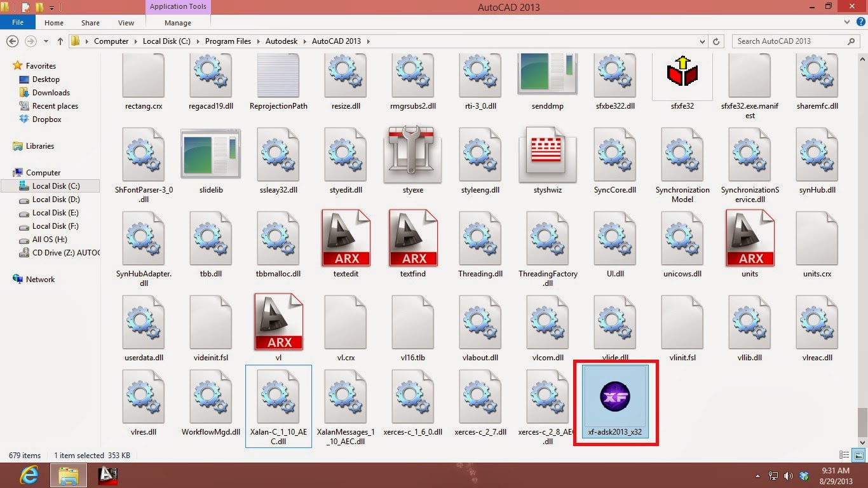The width and height of the screenshot is (868, 488).
Task: Expand the Computer breadcrumb arrow
Action: coord(135,41)
